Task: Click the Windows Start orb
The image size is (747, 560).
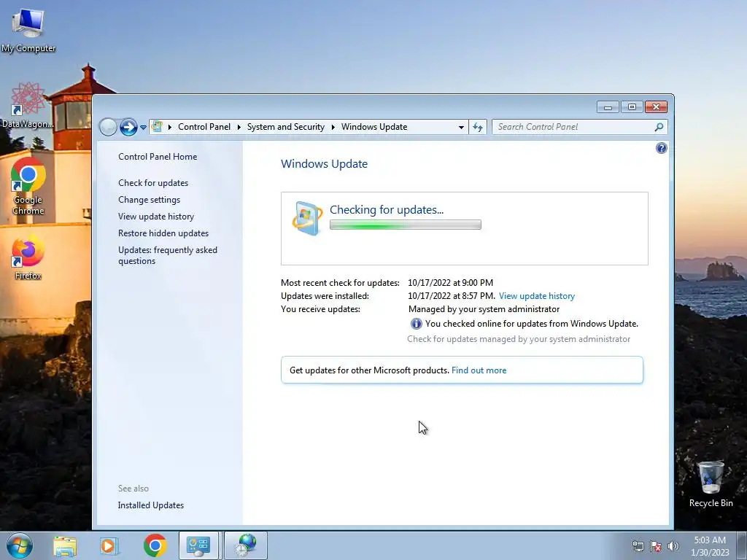Action: (20, 545)
